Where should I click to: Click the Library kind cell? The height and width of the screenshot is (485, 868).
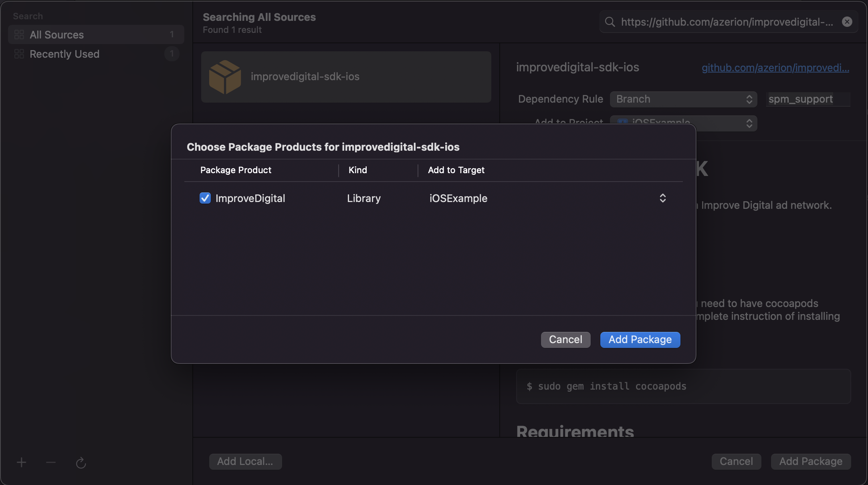(364, 198)
